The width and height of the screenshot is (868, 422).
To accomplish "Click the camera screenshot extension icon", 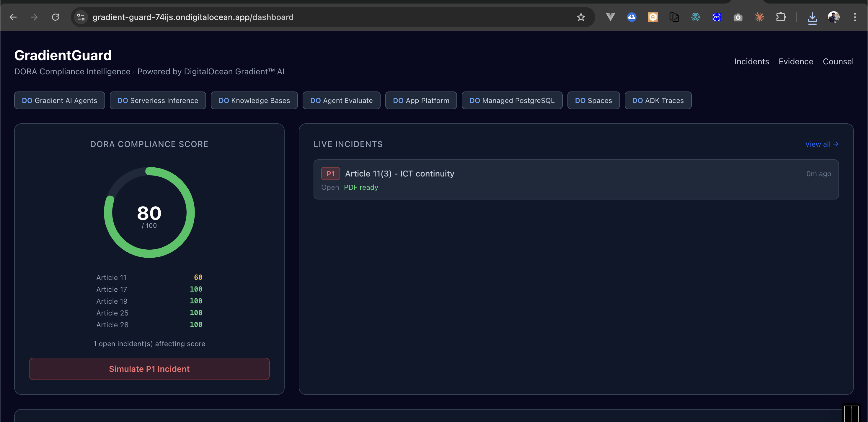I will [x=738, y=17].
